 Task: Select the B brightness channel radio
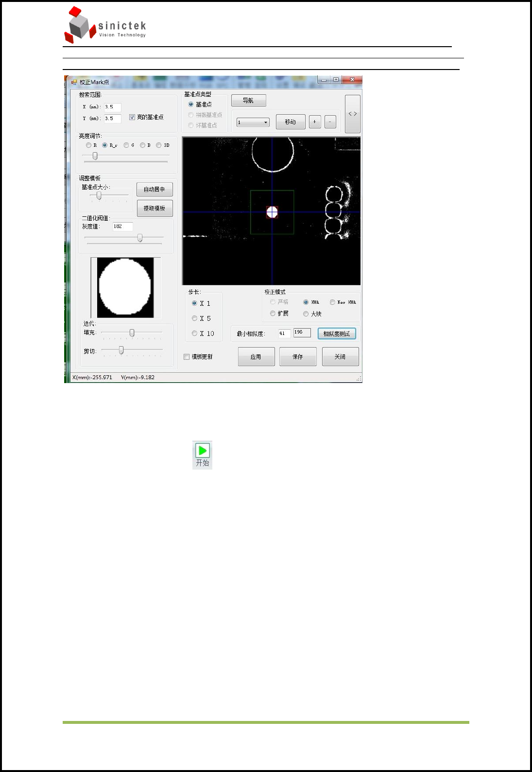142,145
